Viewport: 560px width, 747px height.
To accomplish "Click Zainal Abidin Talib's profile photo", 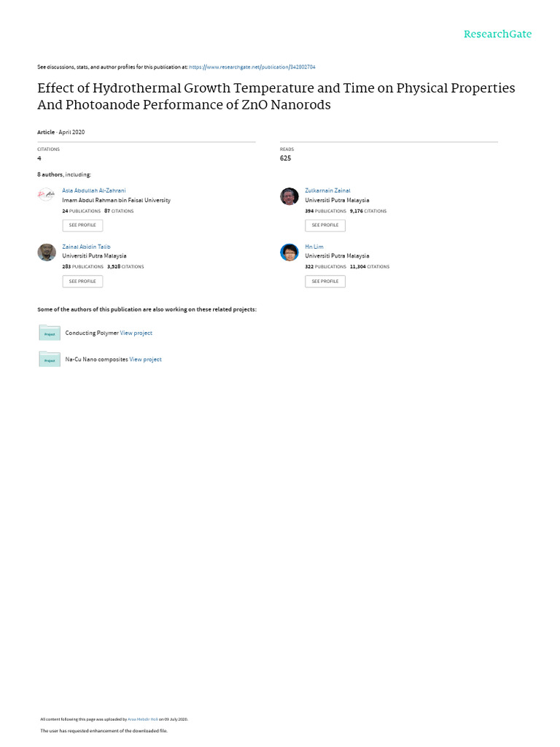I will (x=47, y=252).
